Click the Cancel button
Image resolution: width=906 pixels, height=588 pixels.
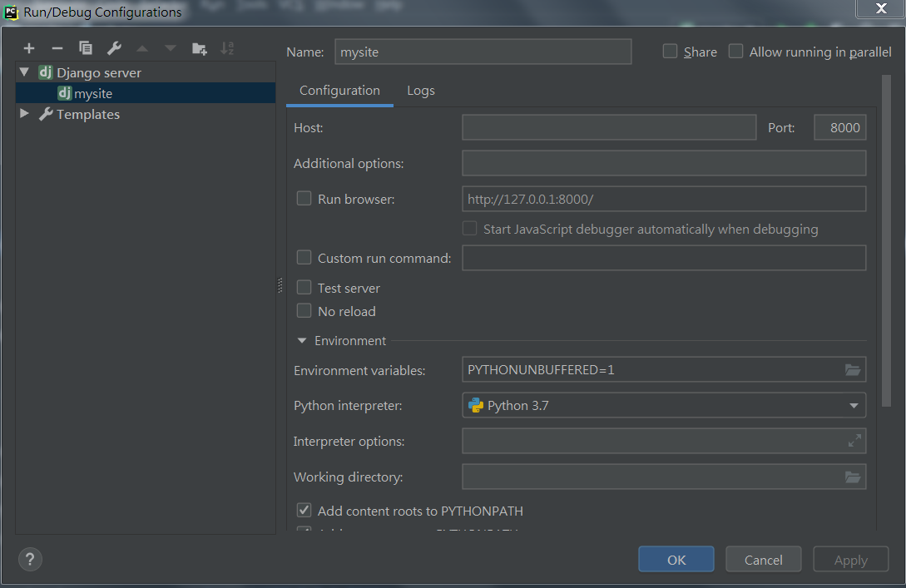click(x=763, y=559)
